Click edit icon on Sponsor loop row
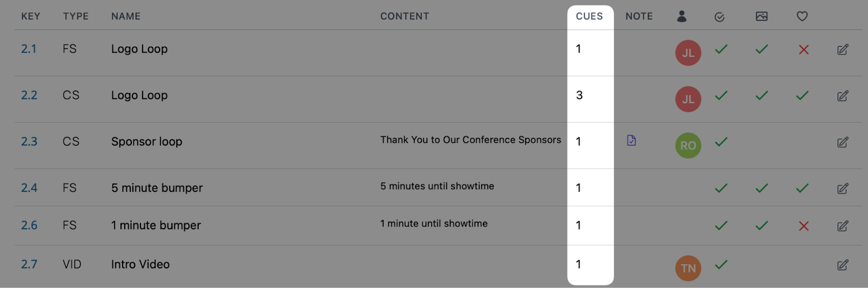This screenshot has width=868, height=288. point(843,142)
